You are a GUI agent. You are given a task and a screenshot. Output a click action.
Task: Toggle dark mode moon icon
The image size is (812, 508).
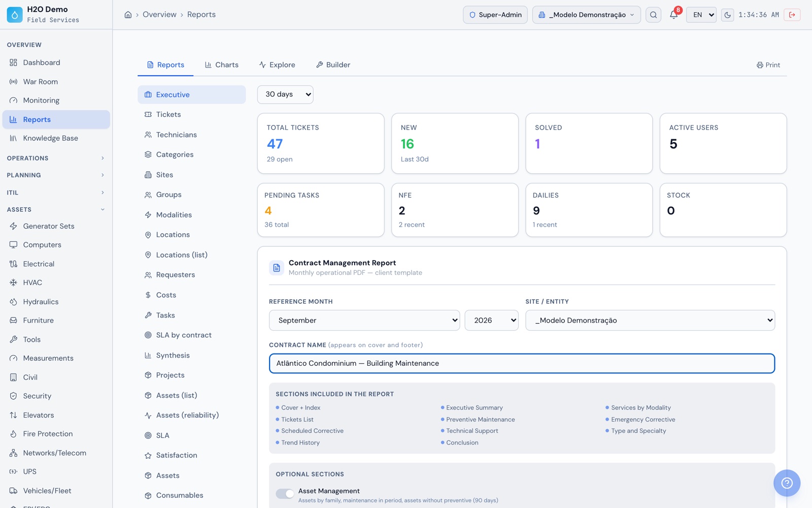(728, 15)
